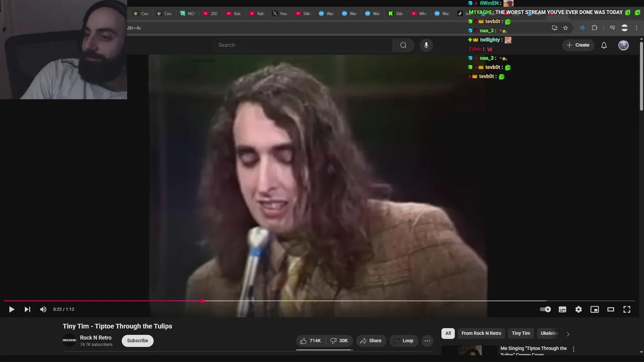Open YouTube account avatar menu

click(x=623, y=45)
